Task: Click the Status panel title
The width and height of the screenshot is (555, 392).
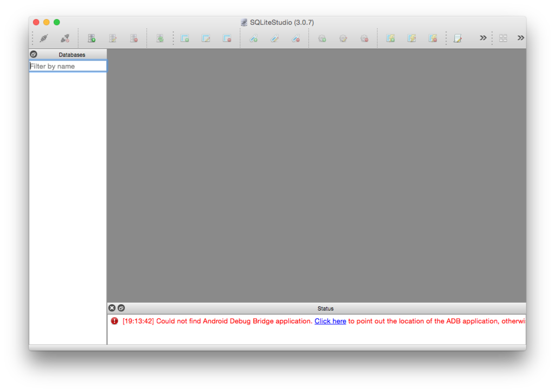Action: tap(325, 309)
